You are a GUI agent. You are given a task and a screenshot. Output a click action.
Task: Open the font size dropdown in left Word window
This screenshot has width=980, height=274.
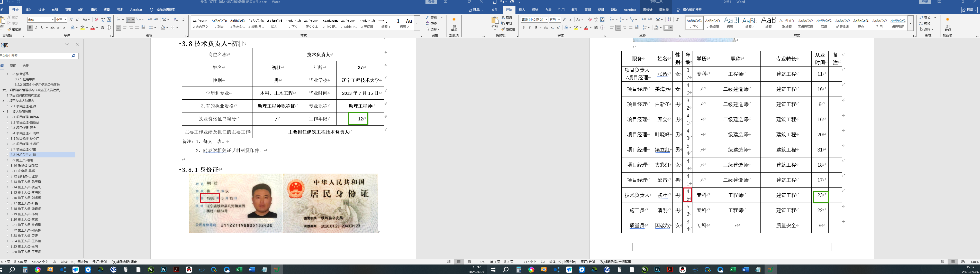click(x=66, y=20)
